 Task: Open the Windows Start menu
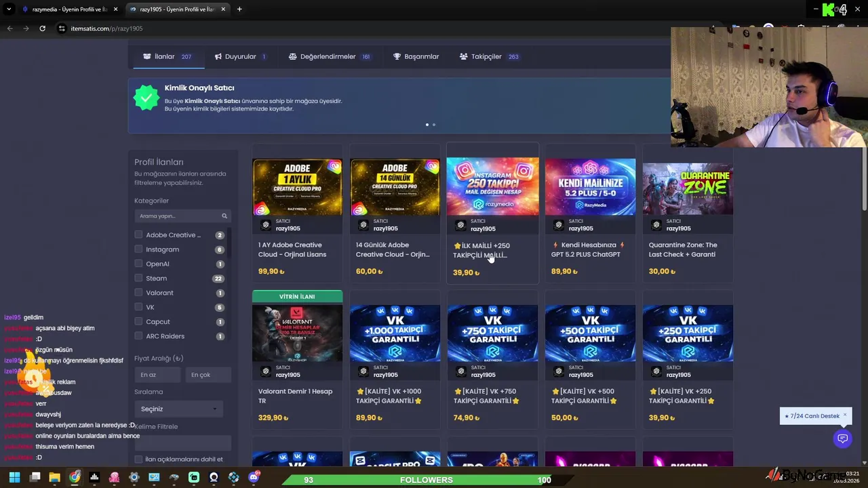pyautogui.click(x=14, y=477)
